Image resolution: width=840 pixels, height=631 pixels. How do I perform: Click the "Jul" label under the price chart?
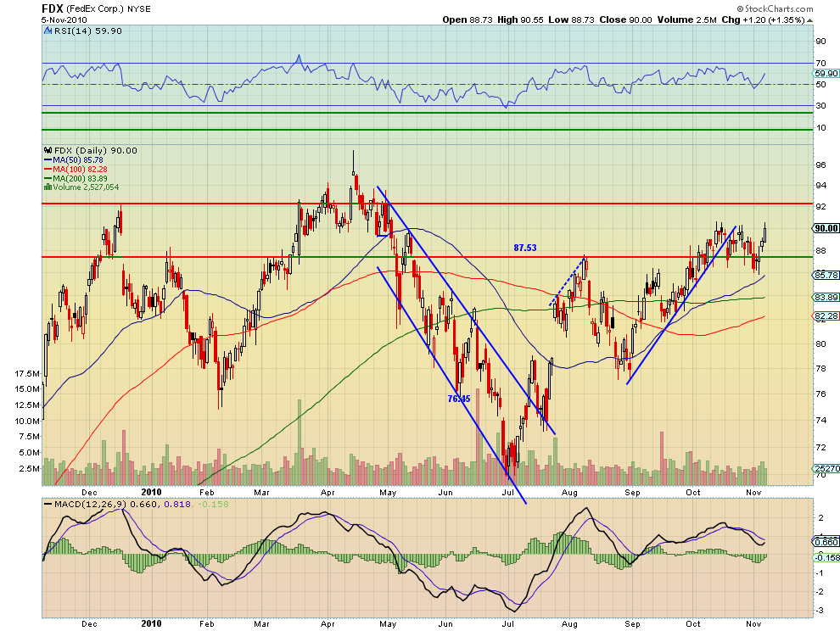pyautogui.click(x=507, y=492)
